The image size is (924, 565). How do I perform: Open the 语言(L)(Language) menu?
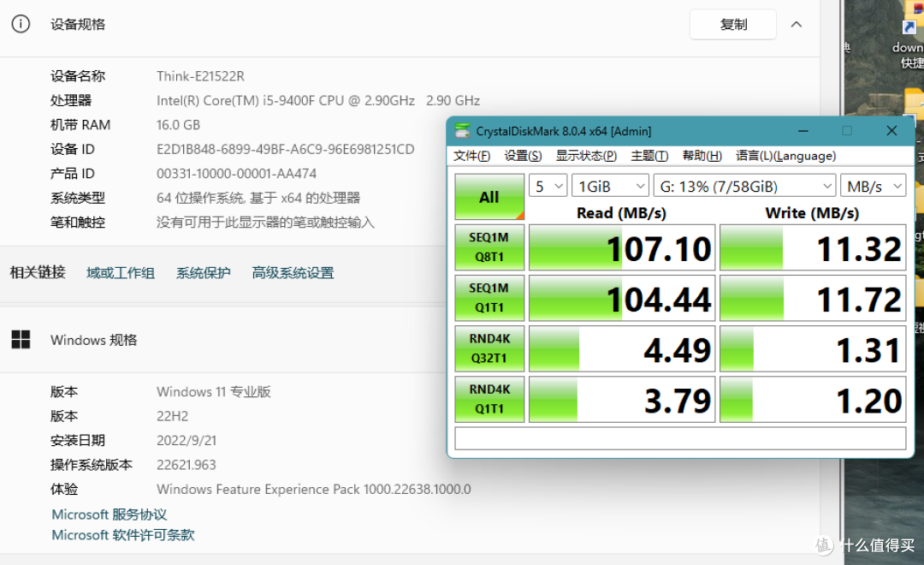pyautogui.click(x=786, y=156)
